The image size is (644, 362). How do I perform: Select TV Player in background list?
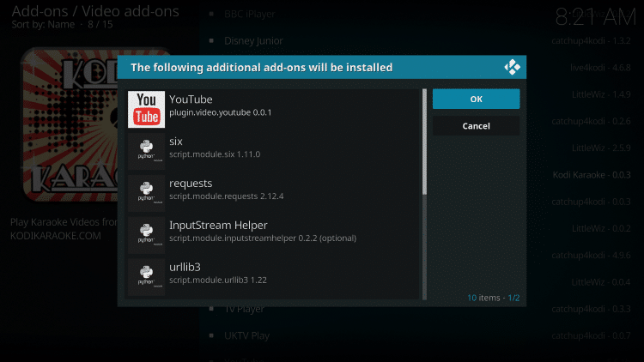(x=245, y=309)
